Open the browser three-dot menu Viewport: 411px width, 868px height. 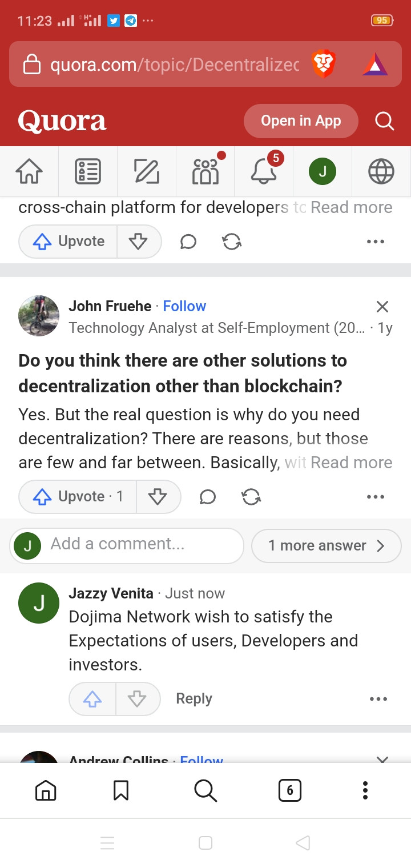coord(365,790)
